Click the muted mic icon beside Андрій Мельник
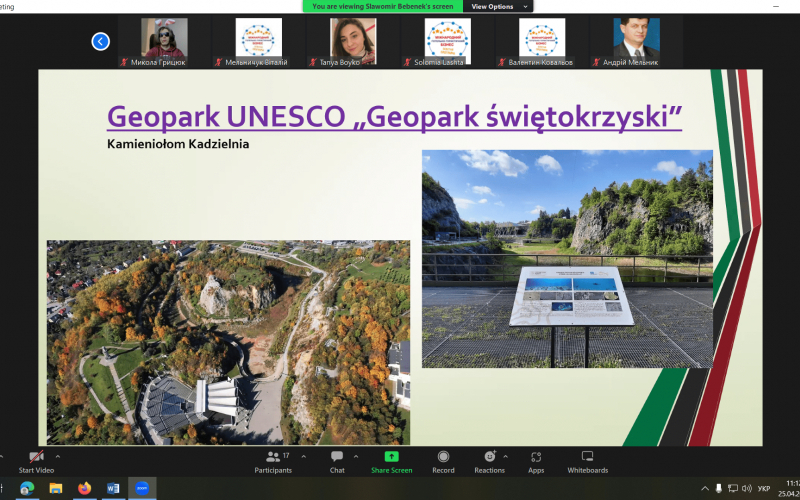Viewport: 800px width, 500px height. coord(596,62)
